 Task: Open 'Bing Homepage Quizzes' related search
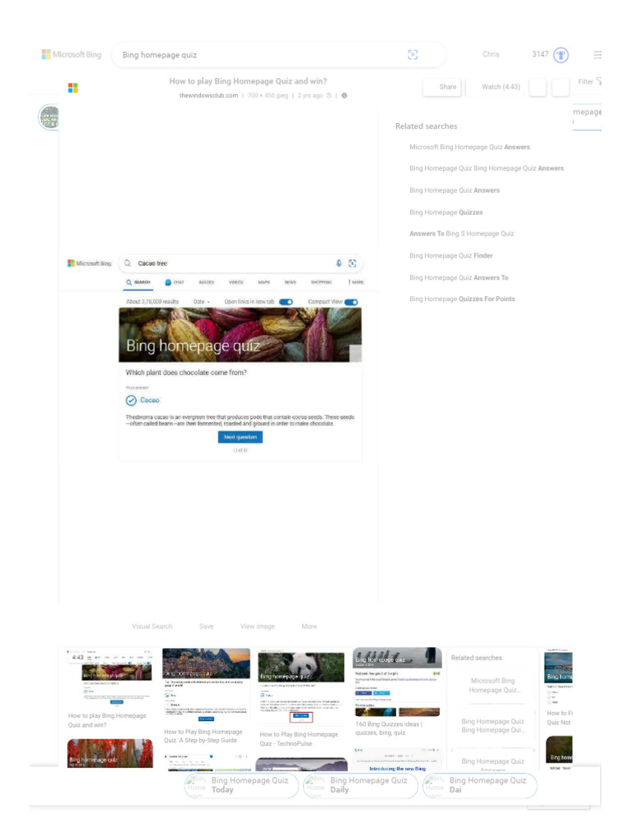[x=446, y=212]
